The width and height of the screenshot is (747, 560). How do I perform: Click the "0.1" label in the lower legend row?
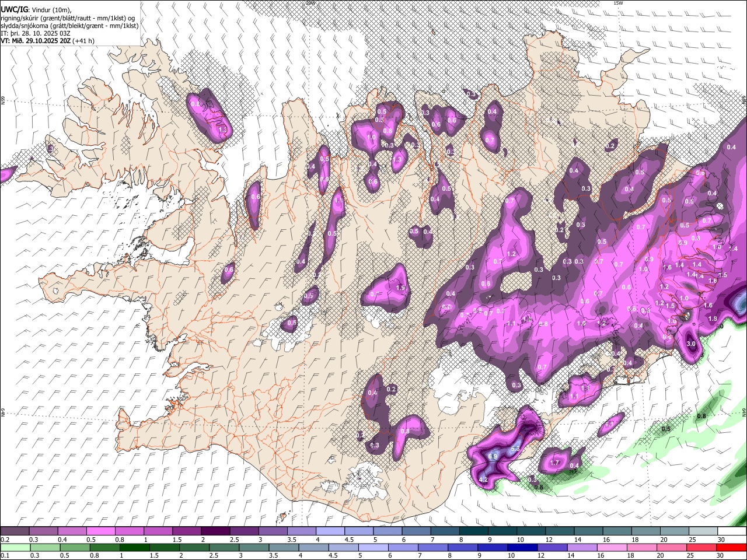(x=5, y=555)
